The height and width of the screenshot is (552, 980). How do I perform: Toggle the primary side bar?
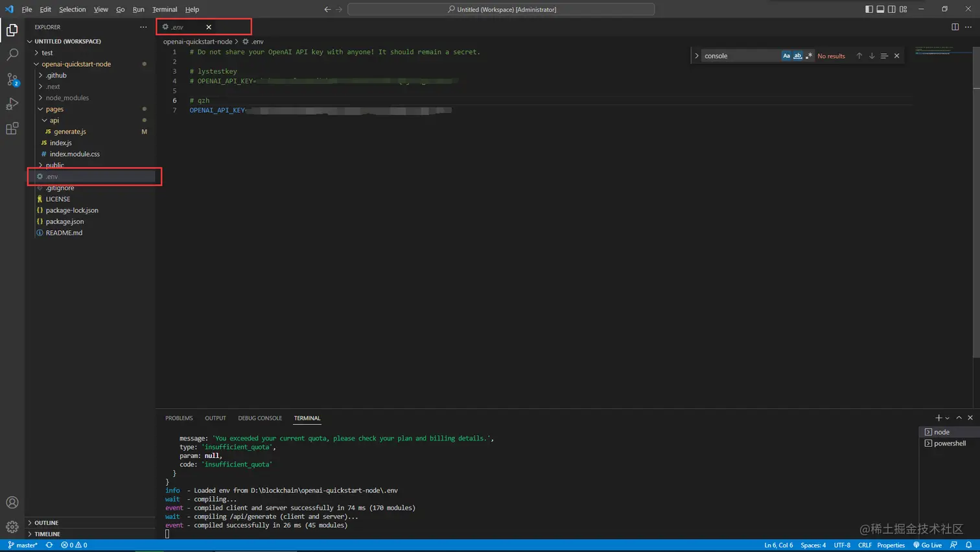[869, 9]
